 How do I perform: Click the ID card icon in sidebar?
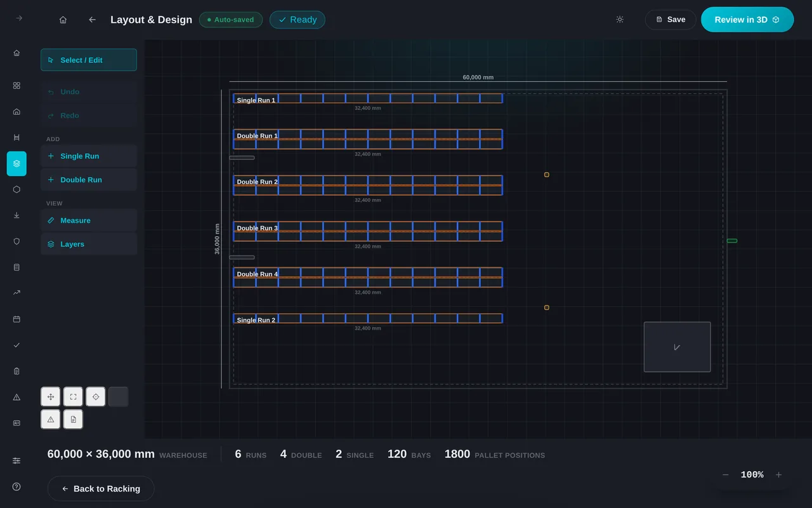pos(16,423)
